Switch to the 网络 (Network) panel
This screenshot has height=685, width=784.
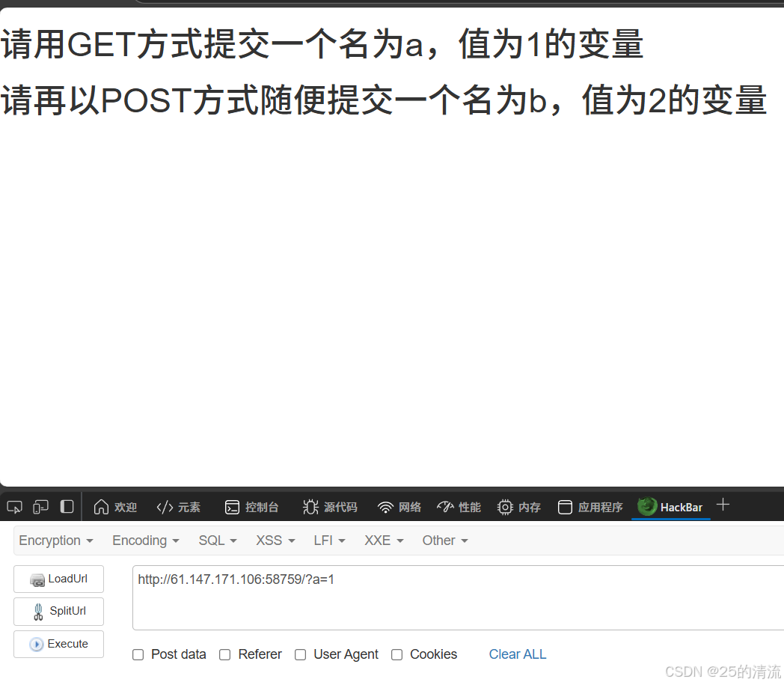pos(398,507)
